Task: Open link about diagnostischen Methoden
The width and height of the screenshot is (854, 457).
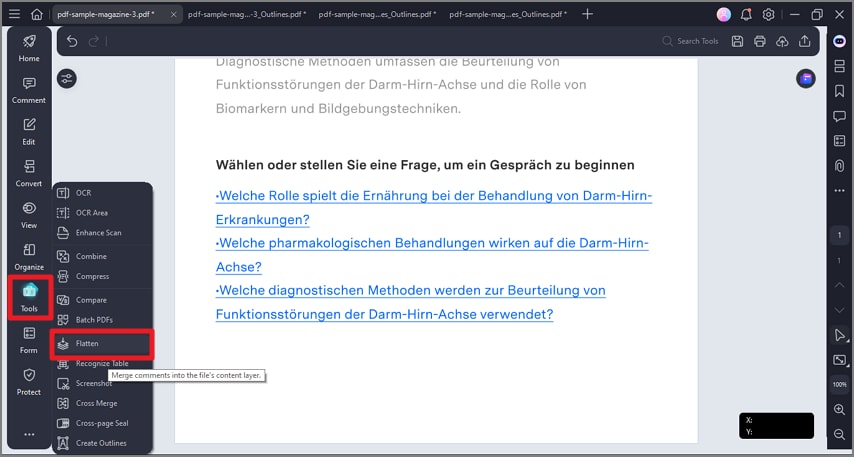Action: [411, 302]
